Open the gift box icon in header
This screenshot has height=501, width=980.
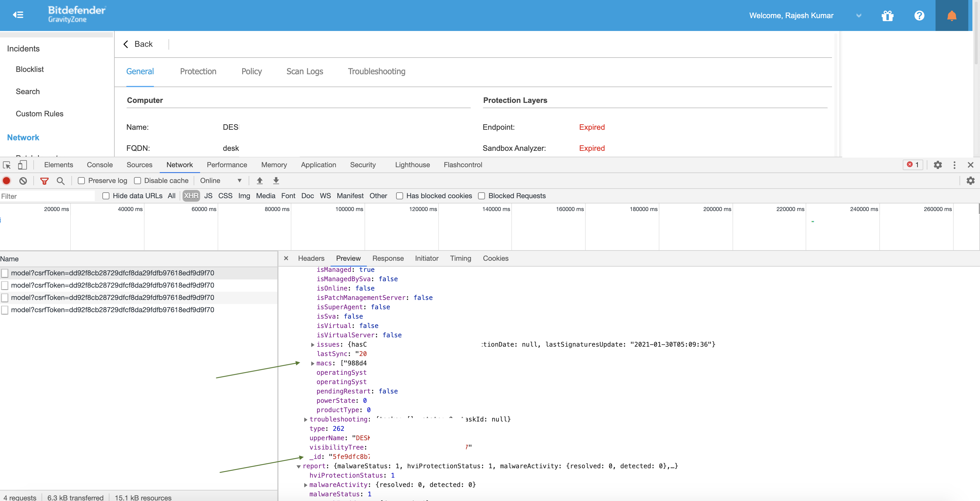(887, 15)
